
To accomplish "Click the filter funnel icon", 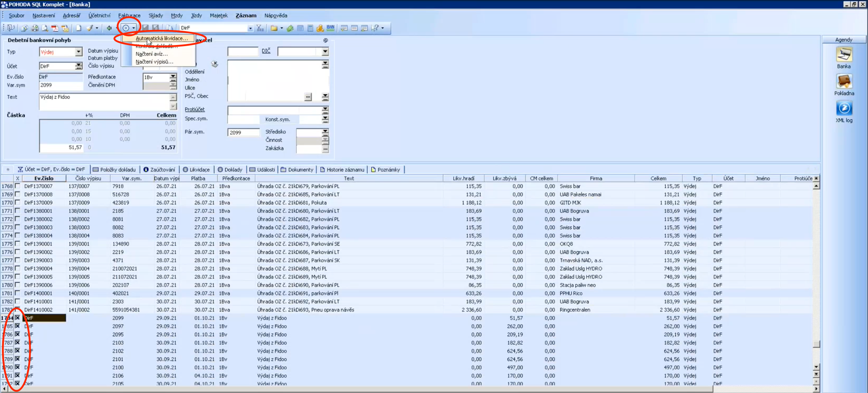I will [260, 28].
